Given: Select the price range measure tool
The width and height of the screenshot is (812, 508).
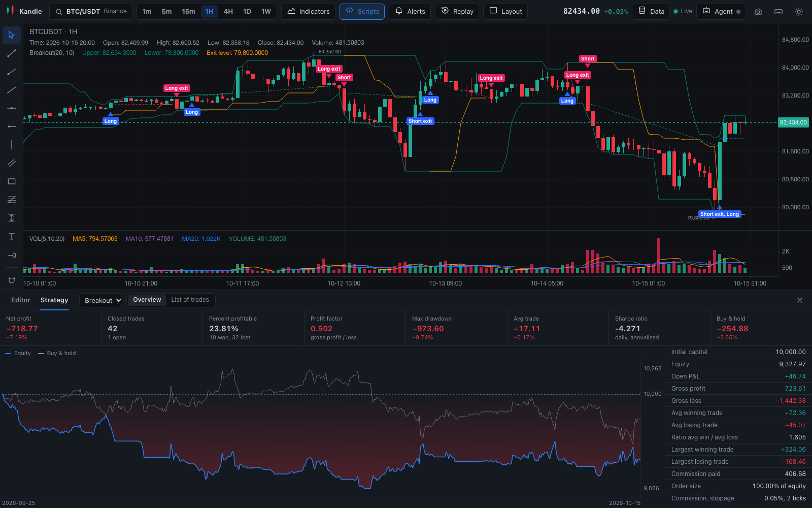Looking at the screenshot, I should [x=12, y=218].
